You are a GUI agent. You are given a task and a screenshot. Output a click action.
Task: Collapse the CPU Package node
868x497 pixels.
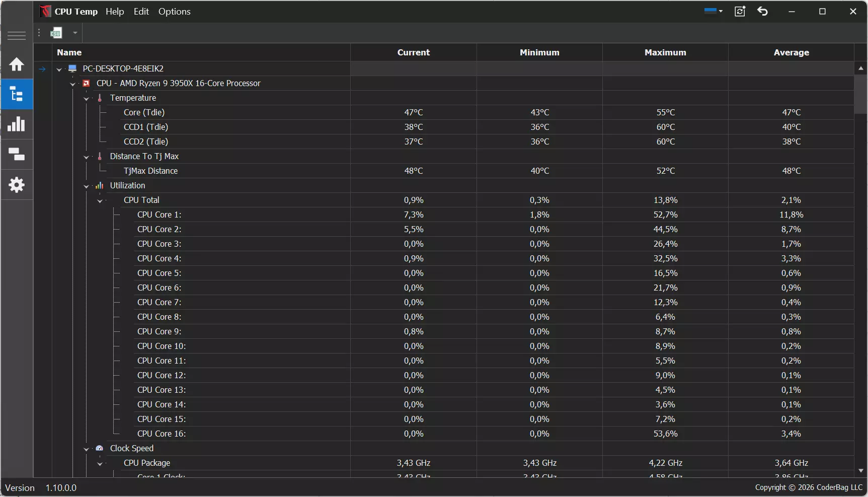coord(100,463)
